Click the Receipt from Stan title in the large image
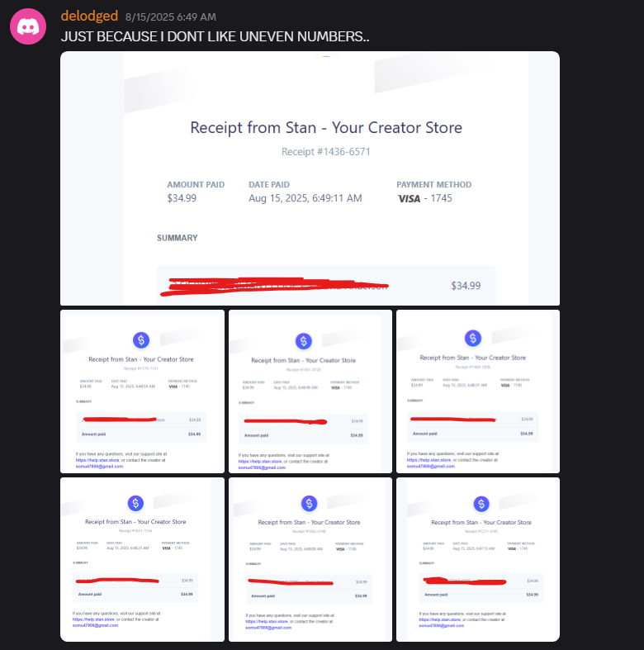644x650 pixels. point(326,128)
